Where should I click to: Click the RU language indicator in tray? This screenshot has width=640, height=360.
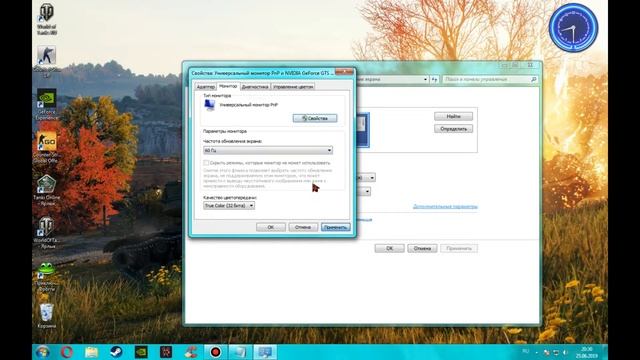(526, 351)
